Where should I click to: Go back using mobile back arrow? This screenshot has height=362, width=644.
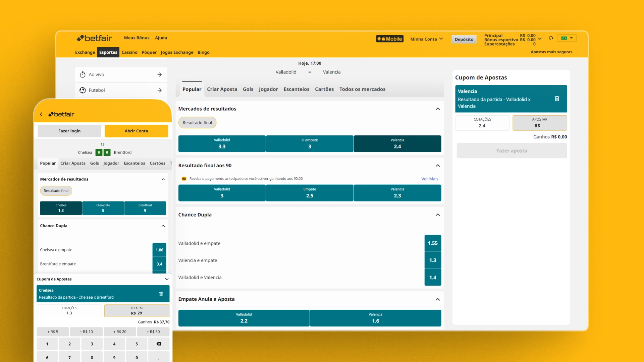click(41, 114)
